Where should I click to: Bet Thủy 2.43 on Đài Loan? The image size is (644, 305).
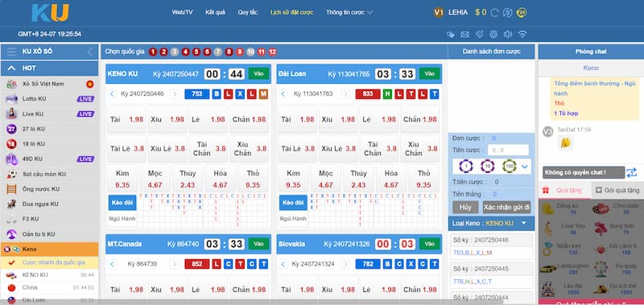click(358, 179)
